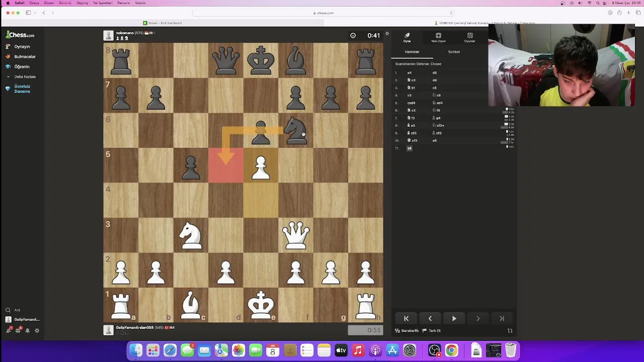This screenshot has height=362, width=644.
Task: Select the current move 11. e5
Action: coord(409,148)
